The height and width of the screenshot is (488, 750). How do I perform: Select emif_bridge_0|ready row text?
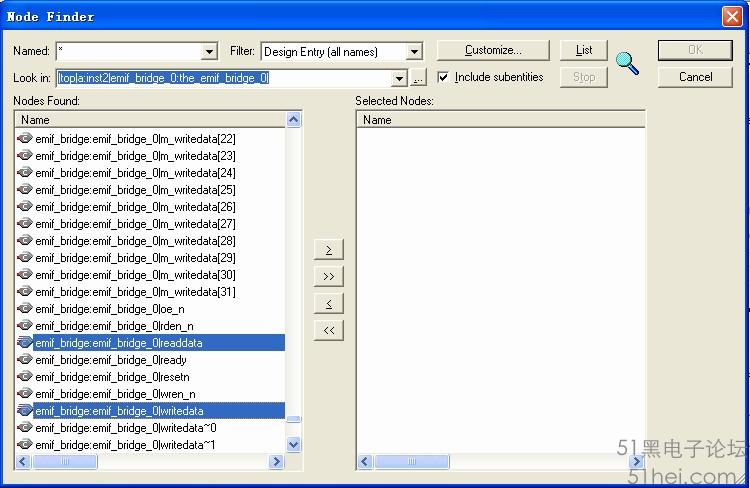click(111, 359)
